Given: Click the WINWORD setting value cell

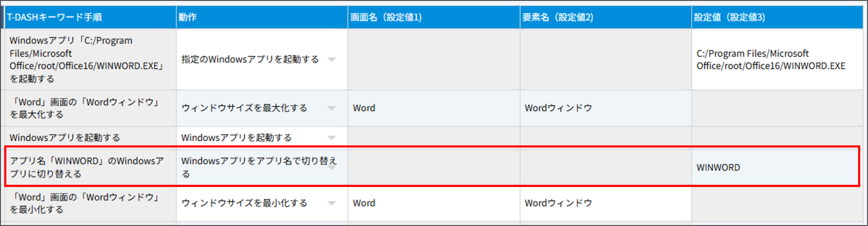Looking at the screenshot, I should (718, 168).
